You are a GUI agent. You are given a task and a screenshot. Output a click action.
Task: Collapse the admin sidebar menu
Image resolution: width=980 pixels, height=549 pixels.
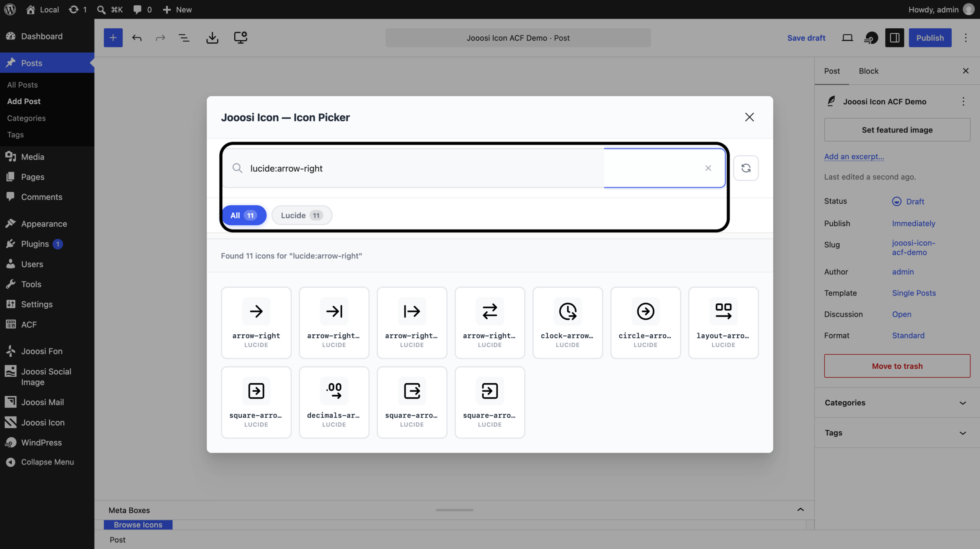tap(47, 462)
